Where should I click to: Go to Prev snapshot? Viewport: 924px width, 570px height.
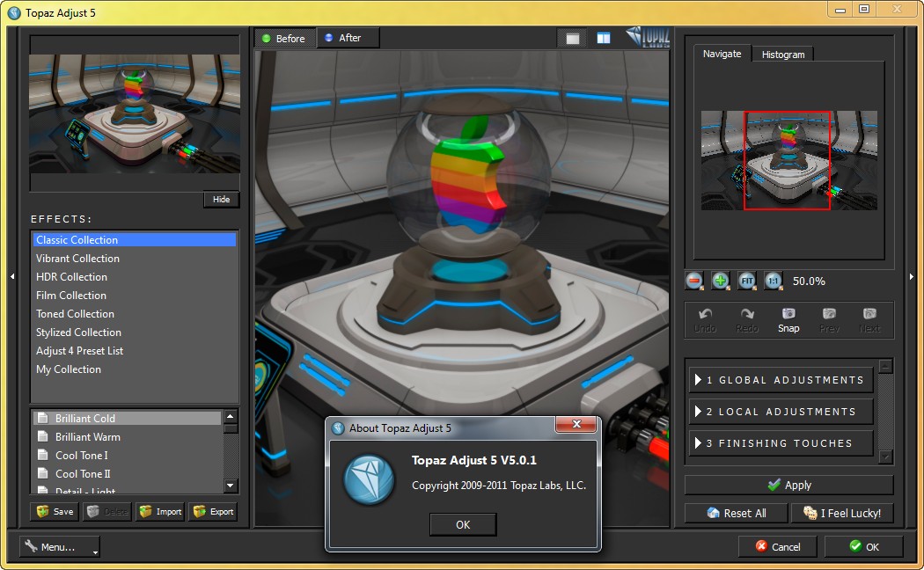click(x=829, y=320)
